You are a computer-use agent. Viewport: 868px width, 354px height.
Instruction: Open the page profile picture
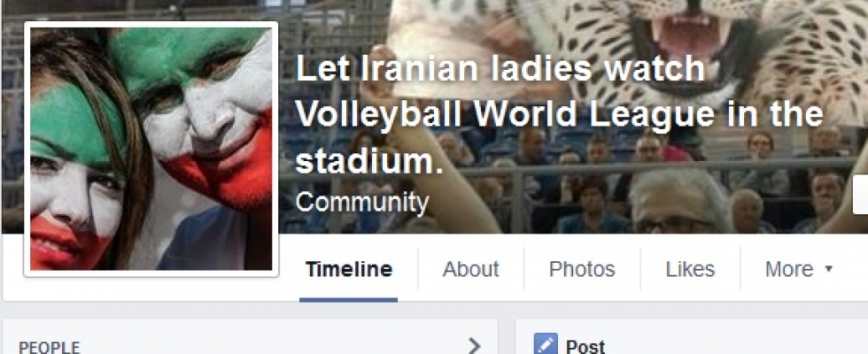coord(151,150)
